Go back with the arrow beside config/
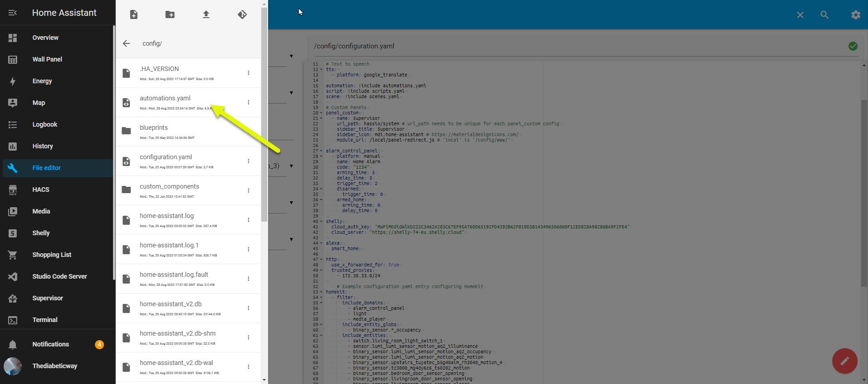Image resolution: width=868 pixels, height=384 pixels. click(x=127, y=43)
